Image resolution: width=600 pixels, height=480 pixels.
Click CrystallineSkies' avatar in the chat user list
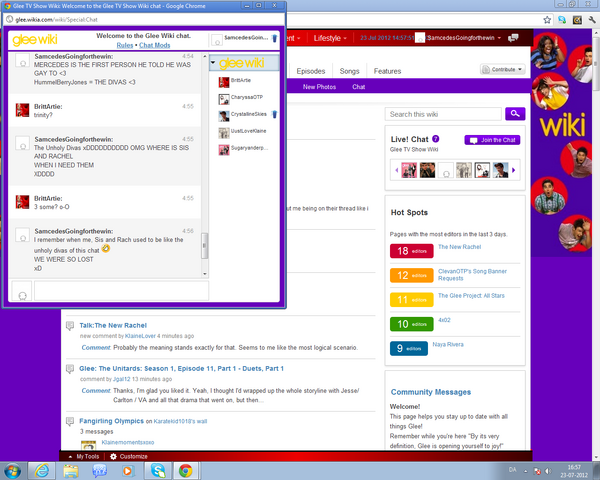223,116
